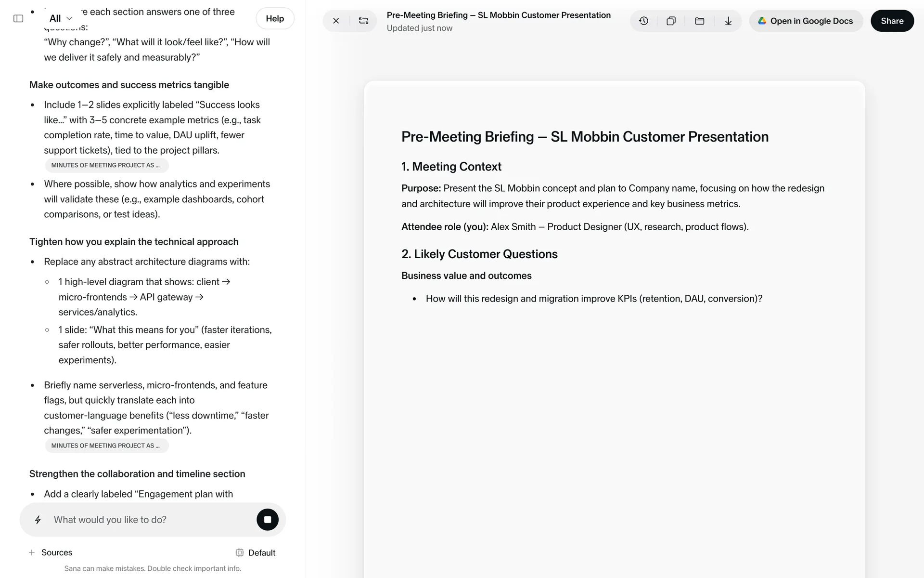Click the lightning bolt icon
This screenshot has height=578, width=924.
click(38, 520)
